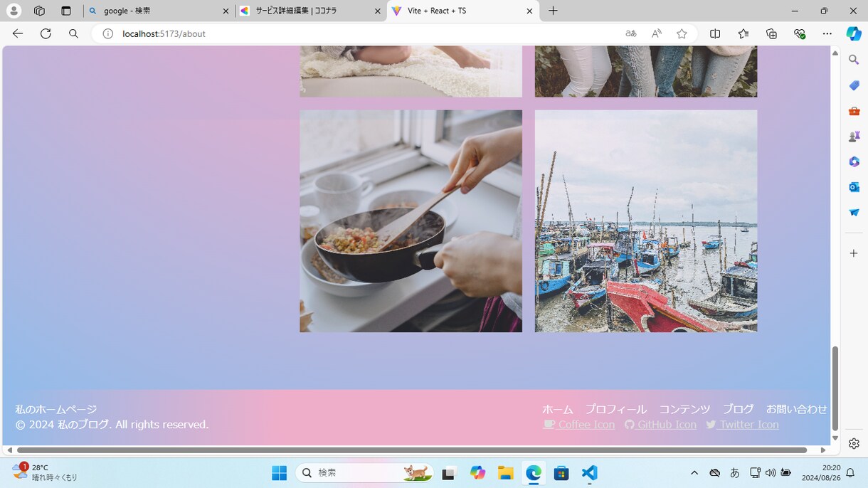Toggle the vertical tabs panel icon
The height and width of the screenshot is (488, 868).
click(x=66, y=11)
